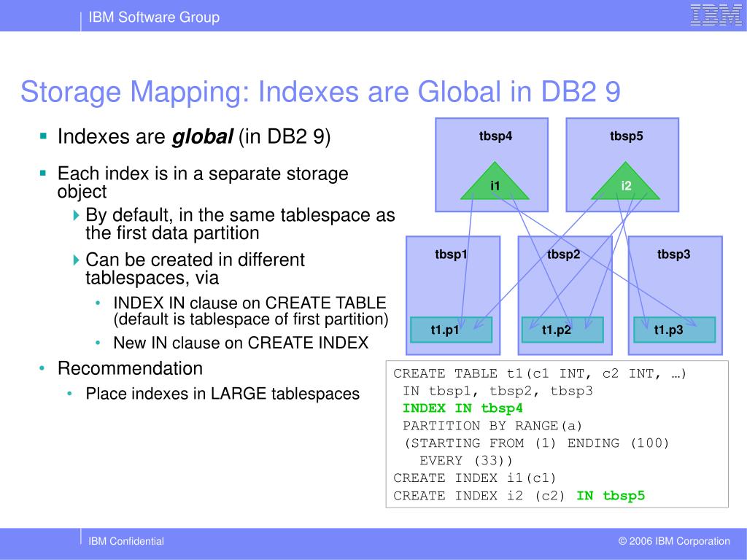The height and width of the screenshot is (560, 747).
Task: Click arrow bullet before 'By default'
Action: [x=76, y=215]
